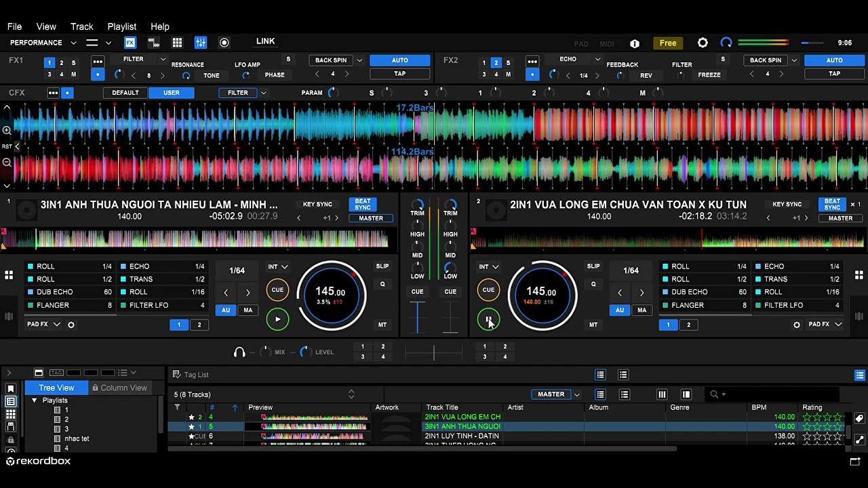Select CFX DEFAULT bank

[x=125, y=93]
